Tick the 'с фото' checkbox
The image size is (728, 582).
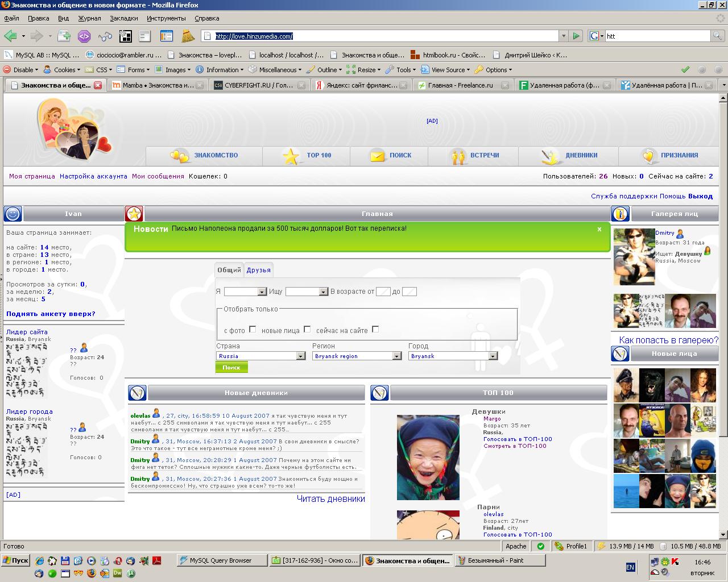[x=253, y=329]
